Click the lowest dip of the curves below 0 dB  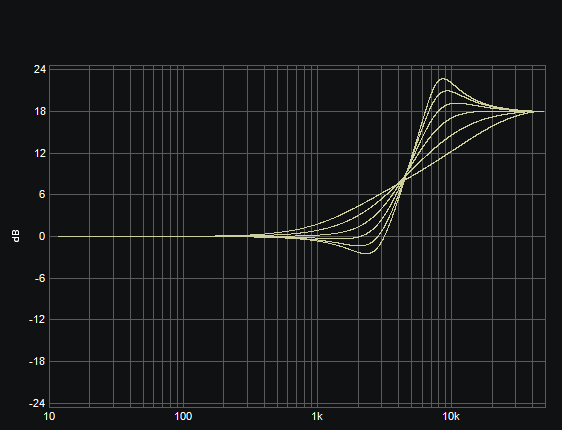pyautogui.click(x=366, y=253)
